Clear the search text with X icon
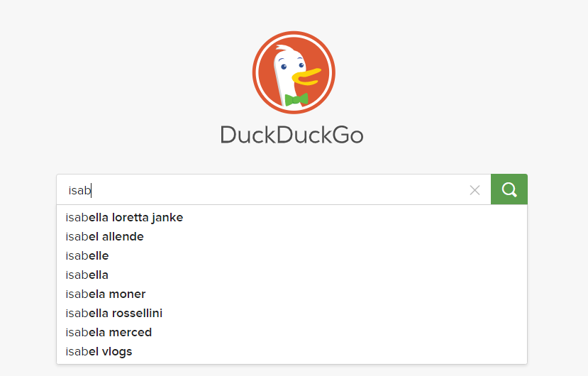Viewport: 588px width, 376px height. (x=475, y=190)
